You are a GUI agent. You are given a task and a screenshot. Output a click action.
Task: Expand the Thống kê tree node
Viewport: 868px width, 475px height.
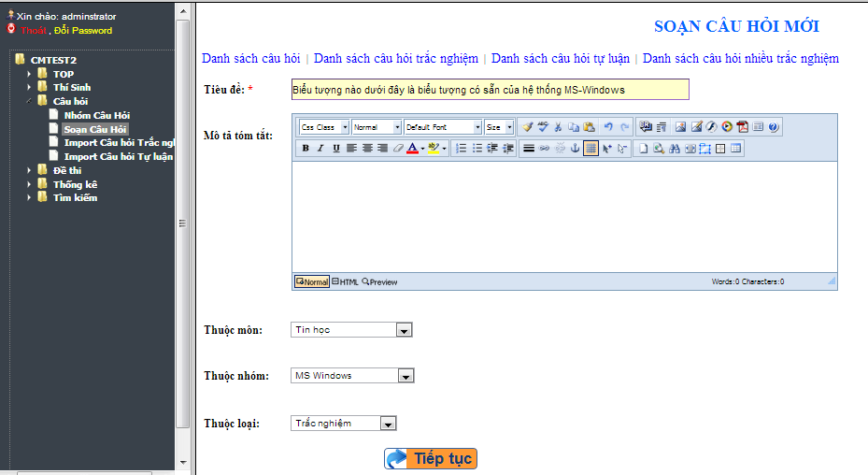[x=29, y=184]
